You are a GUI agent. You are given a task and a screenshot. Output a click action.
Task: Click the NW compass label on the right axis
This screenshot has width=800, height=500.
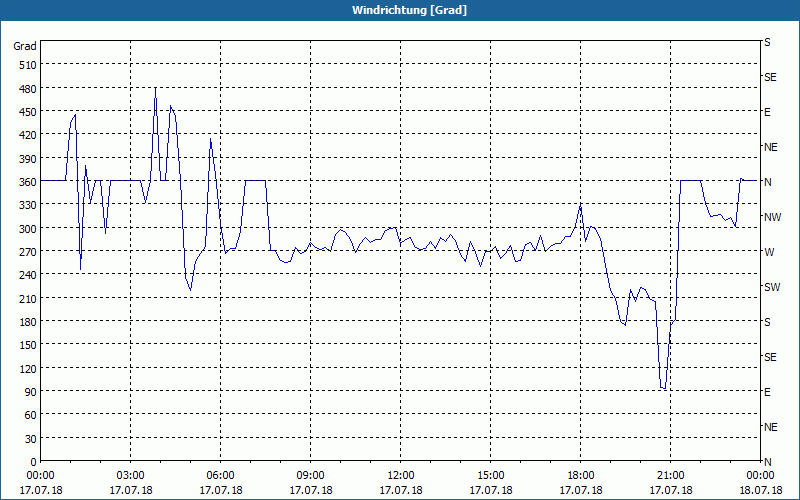coord(772,217)
